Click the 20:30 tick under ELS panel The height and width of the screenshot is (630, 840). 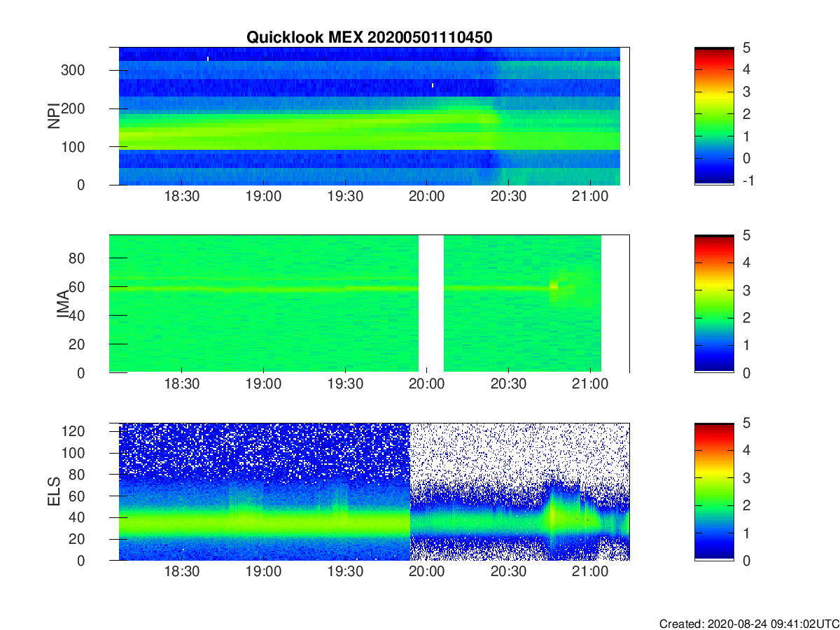tap(509, 572)
